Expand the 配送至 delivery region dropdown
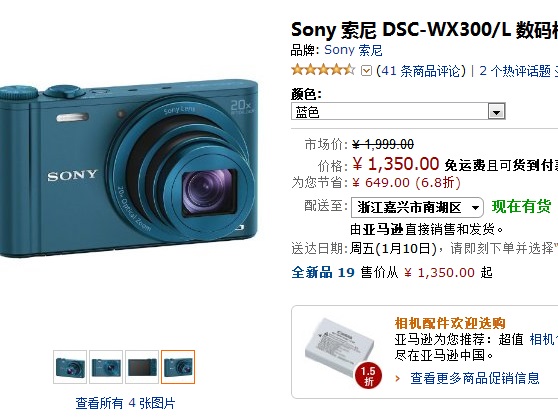The image size is (558, 417). pyautogui.click(x=417, y=207)
